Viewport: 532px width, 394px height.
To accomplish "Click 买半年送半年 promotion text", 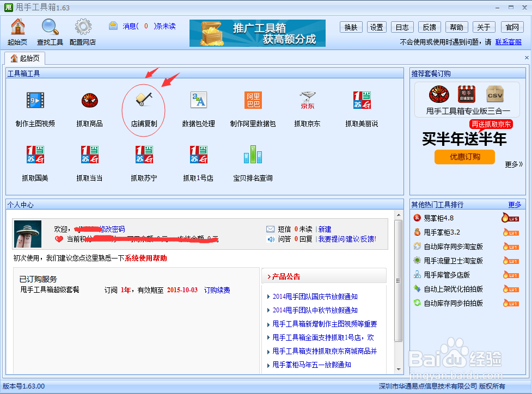I will click(464, 139).
